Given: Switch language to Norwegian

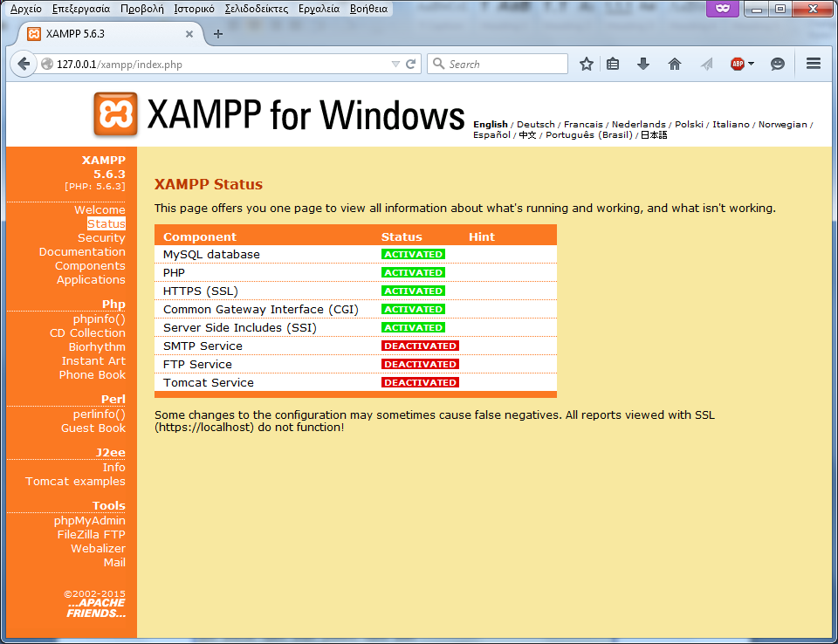Looking at the screenshot, I should click(x=782, y=125).
